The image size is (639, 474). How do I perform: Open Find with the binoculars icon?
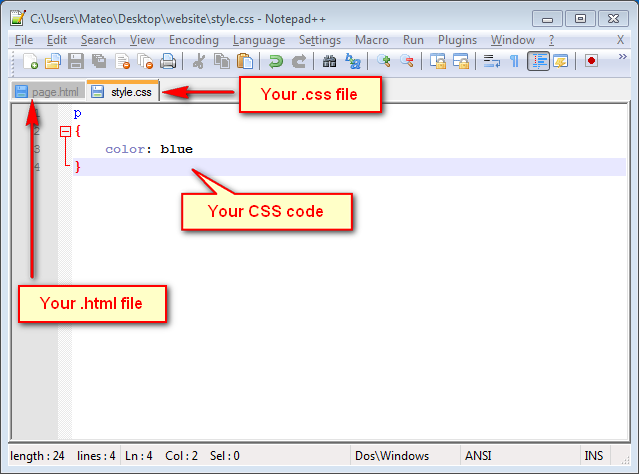click(x=329, y=61)
